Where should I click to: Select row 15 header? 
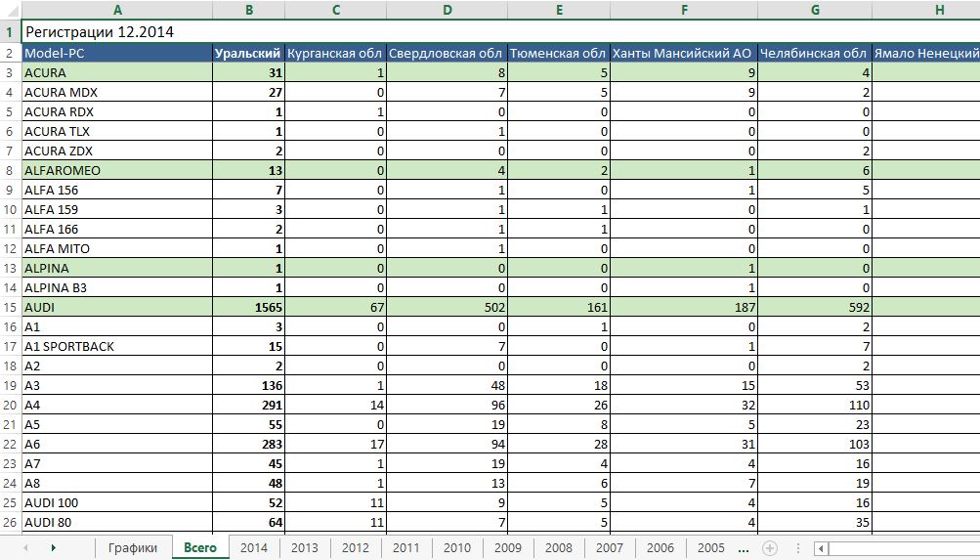pos(11,307)
